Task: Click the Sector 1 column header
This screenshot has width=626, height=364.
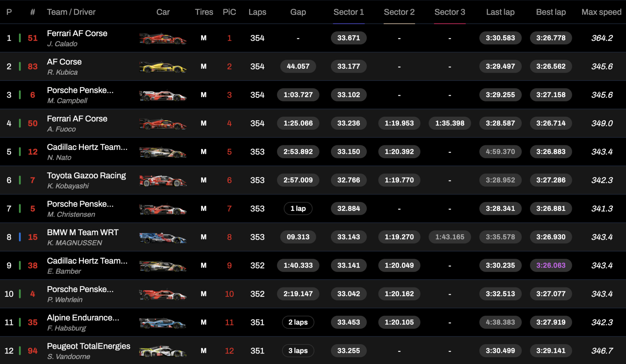Action: click(348, 12)
